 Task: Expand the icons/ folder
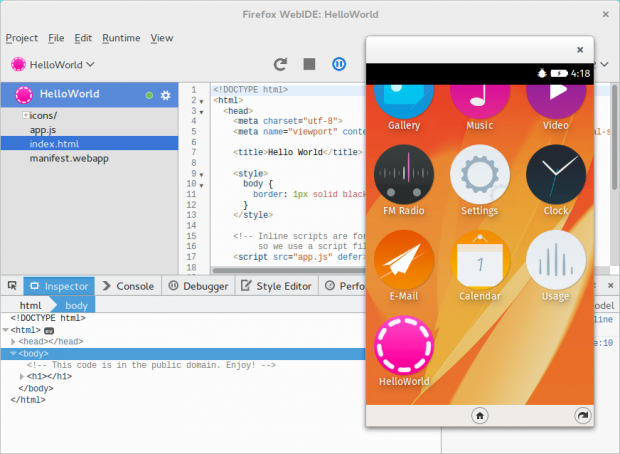[25, 115]
